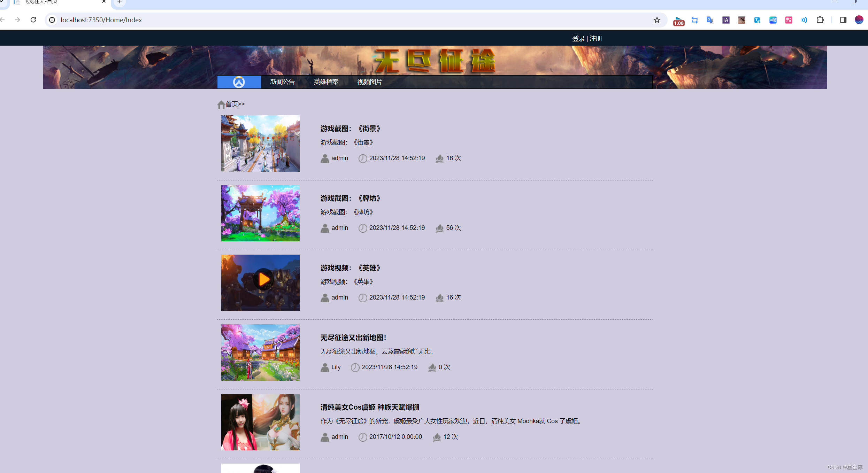Viewport: 868px width, 473px height.
Task: Open the 清纯美女Cos虞姬 article title
Action: tap(369, 407)
